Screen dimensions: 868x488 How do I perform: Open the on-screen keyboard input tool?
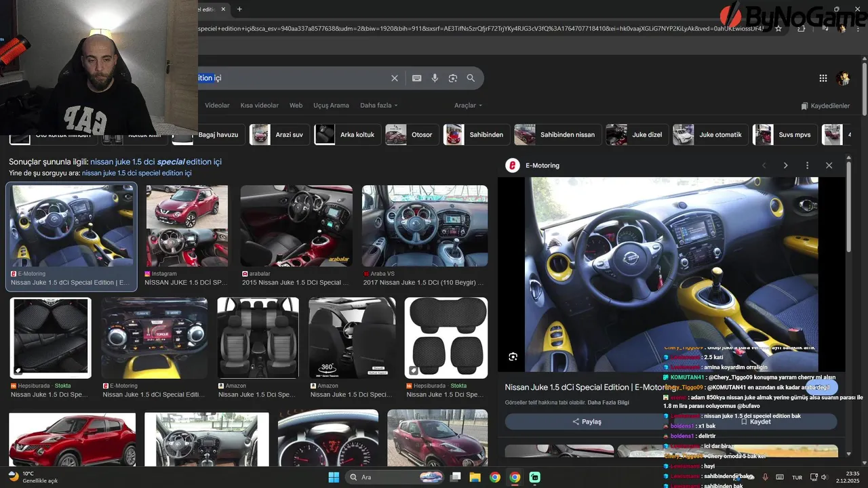point(417,78)
